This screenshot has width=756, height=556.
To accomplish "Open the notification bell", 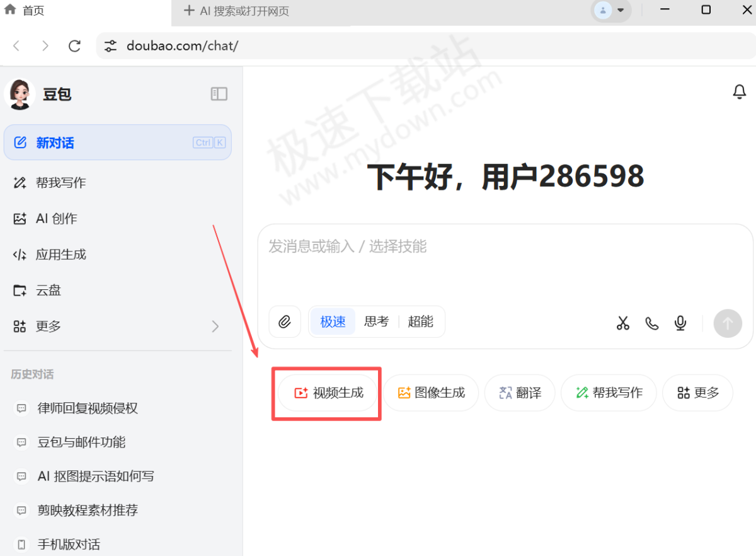I will click(739, 91).
